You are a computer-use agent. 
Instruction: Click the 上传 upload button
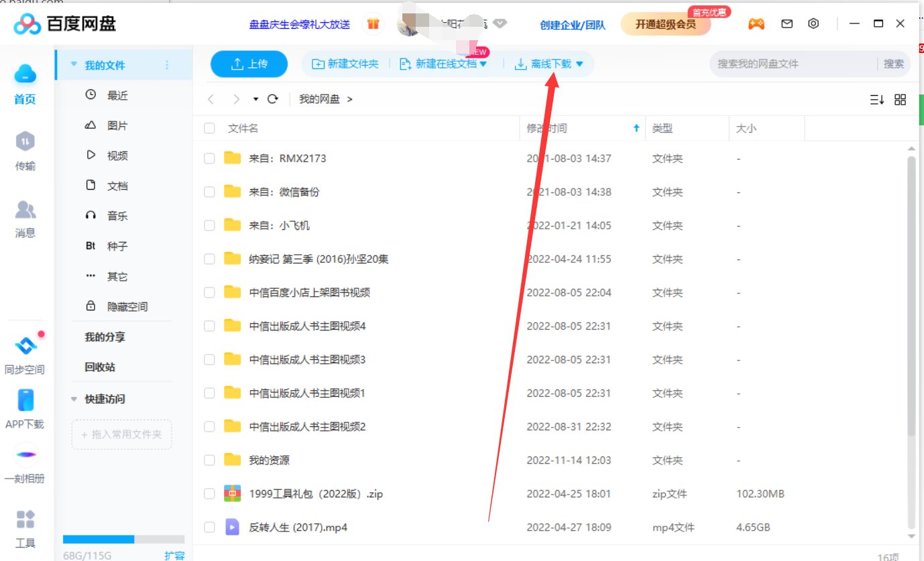click(x=249, y=64)
